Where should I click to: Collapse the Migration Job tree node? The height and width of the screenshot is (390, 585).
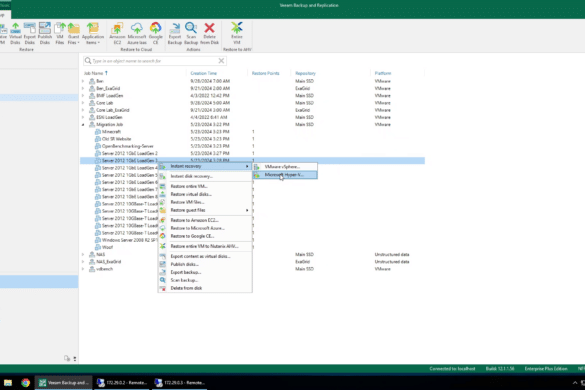83,125
